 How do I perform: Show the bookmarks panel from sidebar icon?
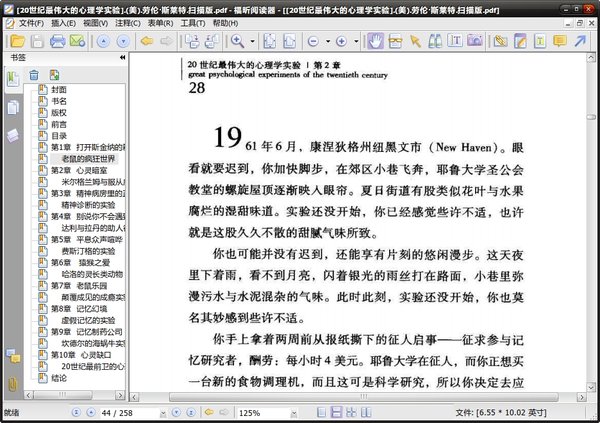coord(13,79)
